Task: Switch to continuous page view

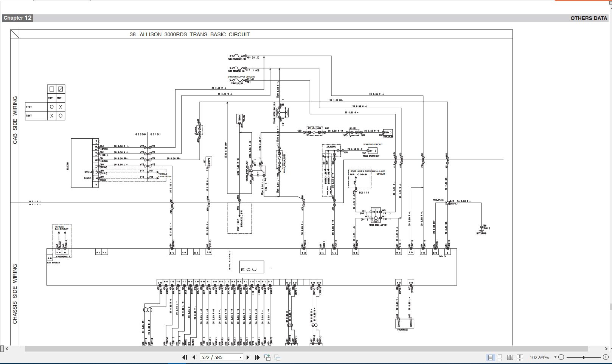Action: coord(500,357)
